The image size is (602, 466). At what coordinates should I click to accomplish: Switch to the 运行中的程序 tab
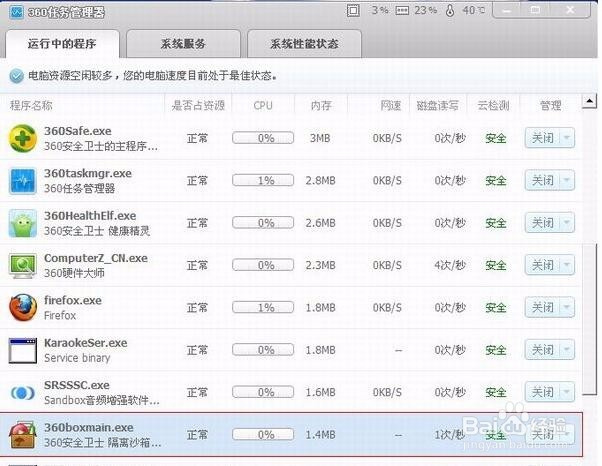coord(62,44)
